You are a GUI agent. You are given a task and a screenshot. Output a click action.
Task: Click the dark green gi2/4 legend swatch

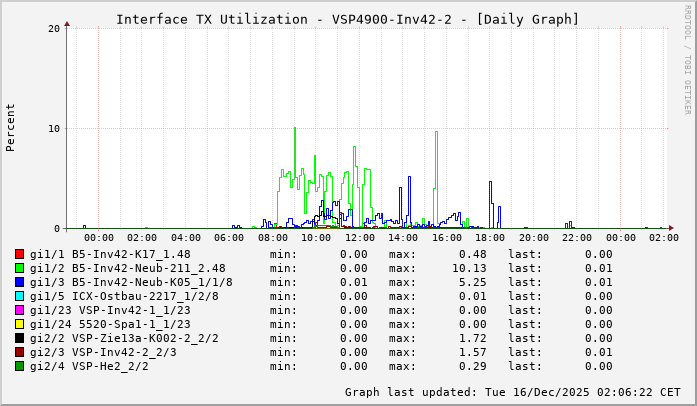(x=19, y=366)
